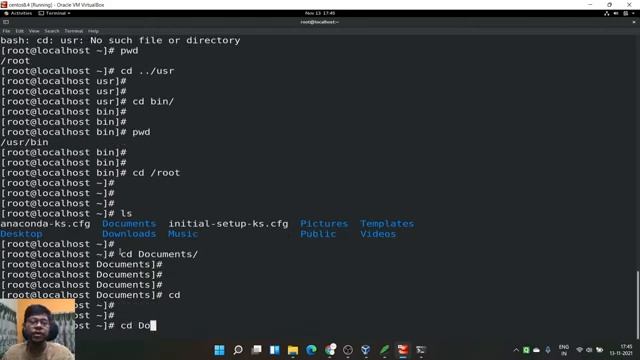Screen dimensions: 640x360
Task: Open the Widgets panel on the taskbar
Action: (x=275, y=350)
